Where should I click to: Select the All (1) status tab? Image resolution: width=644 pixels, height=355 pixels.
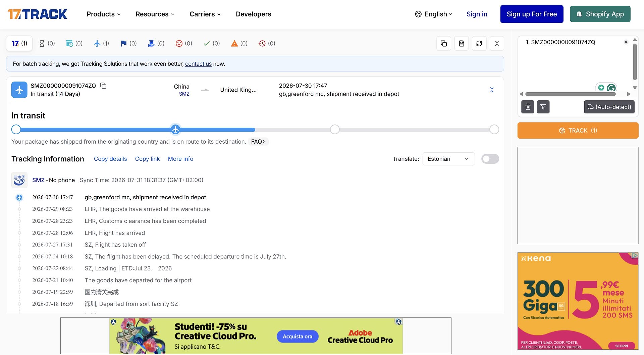tap(19, 43)
